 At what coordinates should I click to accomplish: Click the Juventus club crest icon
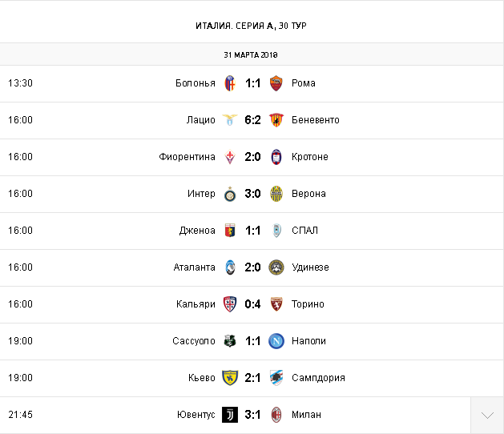[x=230, y=415]
